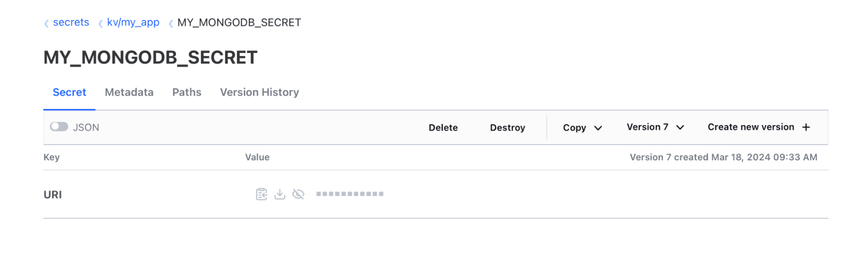This screenshot has height=265, width=868.
Task: Click the back chevron before secrets breadcrumb
Action: pos(46,23)
